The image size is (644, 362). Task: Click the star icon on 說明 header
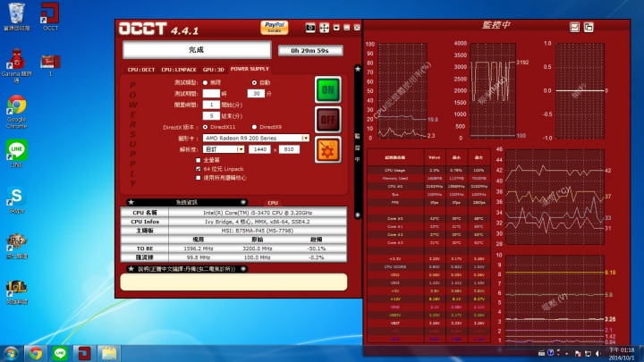(131, 269)
